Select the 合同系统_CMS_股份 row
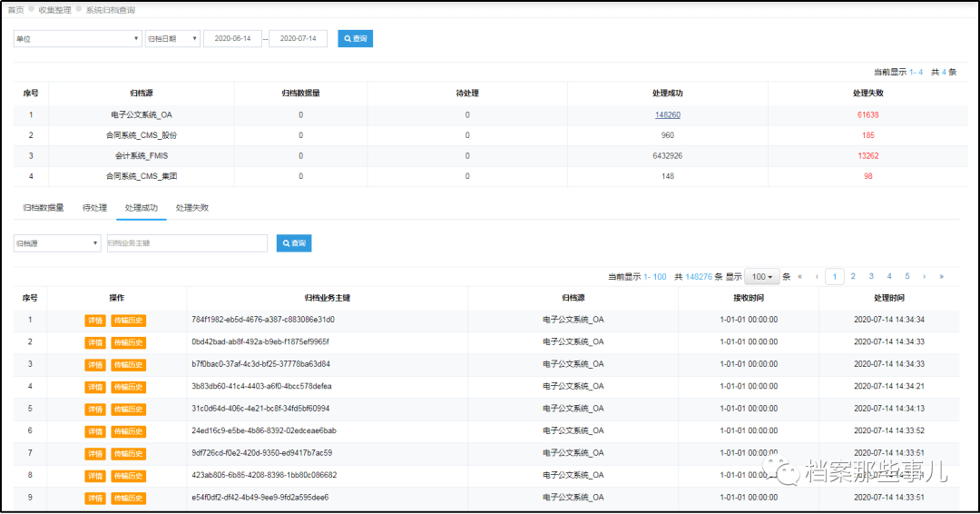 point(491,135)
